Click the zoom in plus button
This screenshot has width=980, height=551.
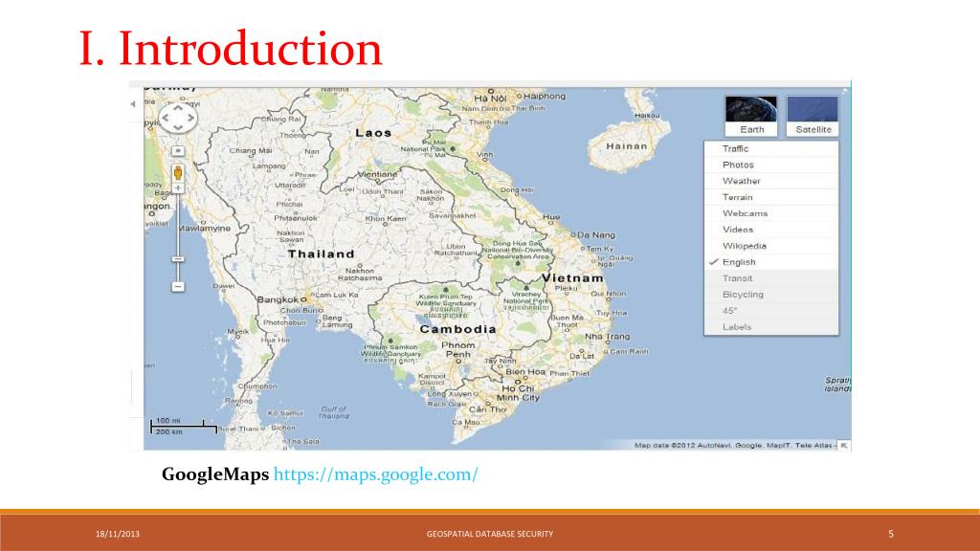pyautogui.click(x=178, y=187)
